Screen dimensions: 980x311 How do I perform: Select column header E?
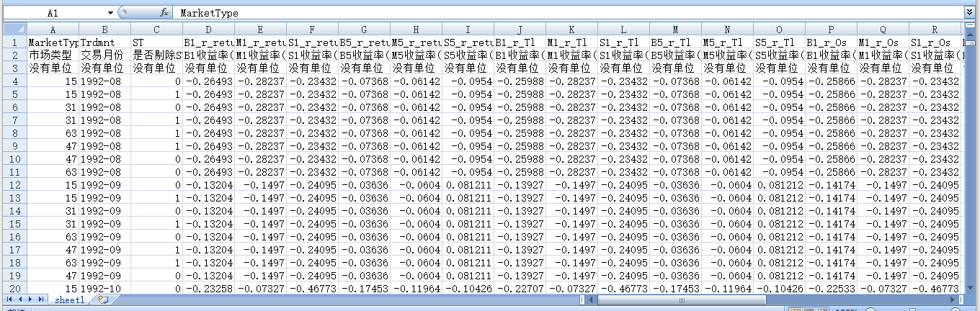(260, 29)
